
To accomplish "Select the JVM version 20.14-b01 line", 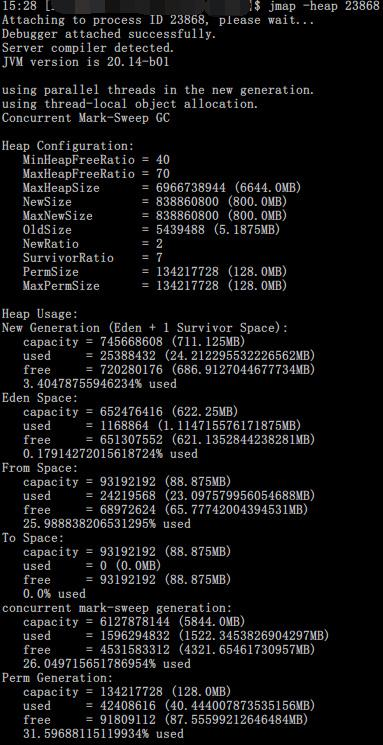I will [x=86, y=62].
